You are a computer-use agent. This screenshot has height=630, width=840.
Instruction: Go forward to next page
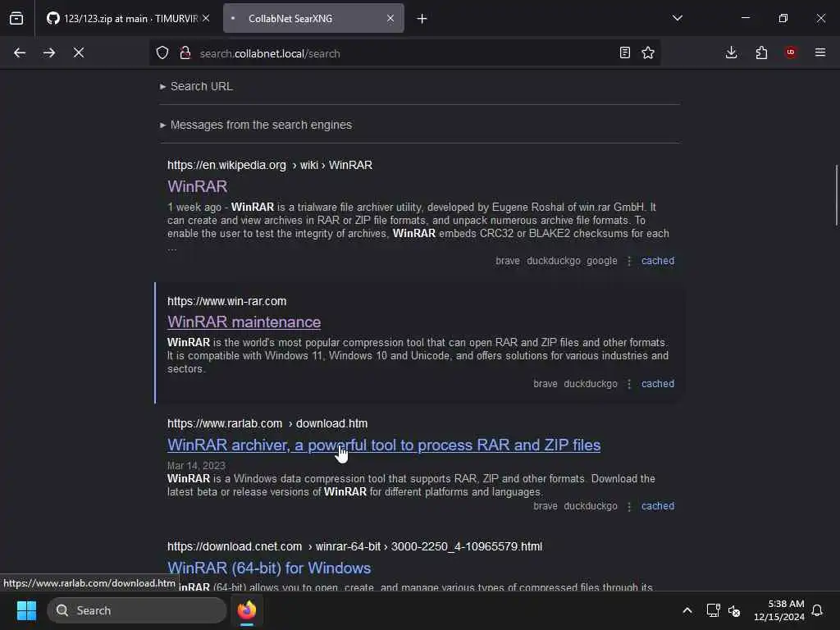click(x=49, y=53)
